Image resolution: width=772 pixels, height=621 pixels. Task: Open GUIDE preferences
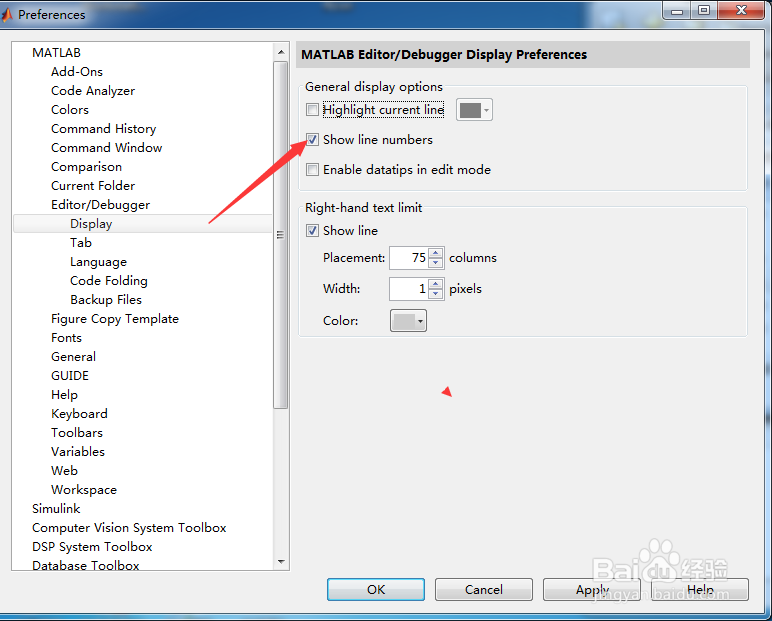click(70, 376)
